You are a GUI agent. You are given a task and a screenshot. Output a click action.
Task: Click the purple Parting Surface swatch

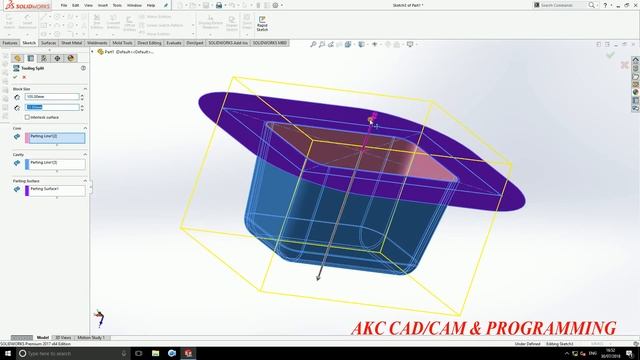[27, 191]
